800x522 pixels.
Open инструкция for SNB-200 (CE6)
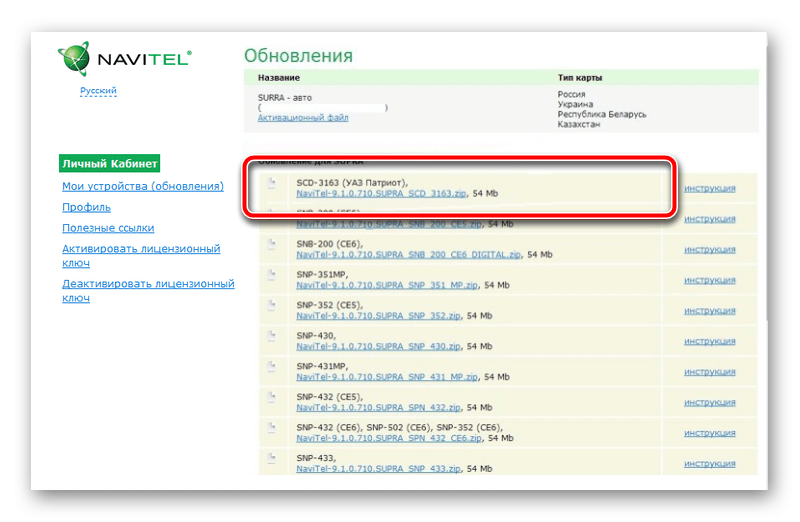(710, 250)
